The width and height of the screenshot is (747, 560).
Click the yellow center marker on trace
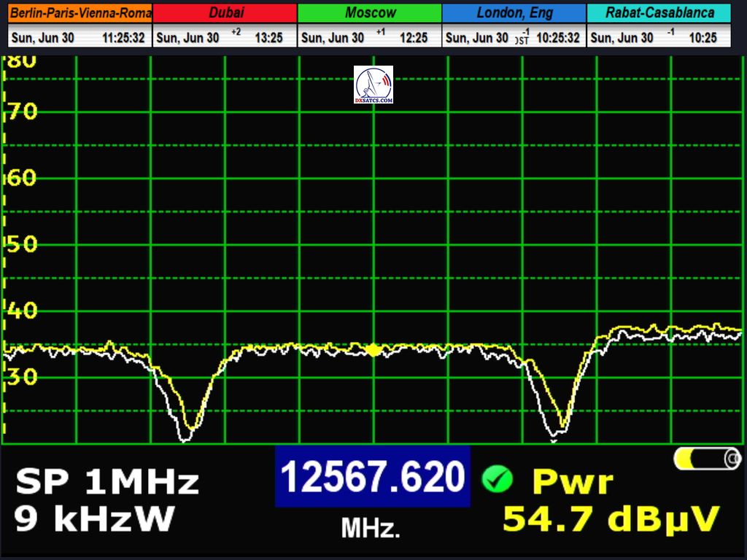click(x=373, y=350)
